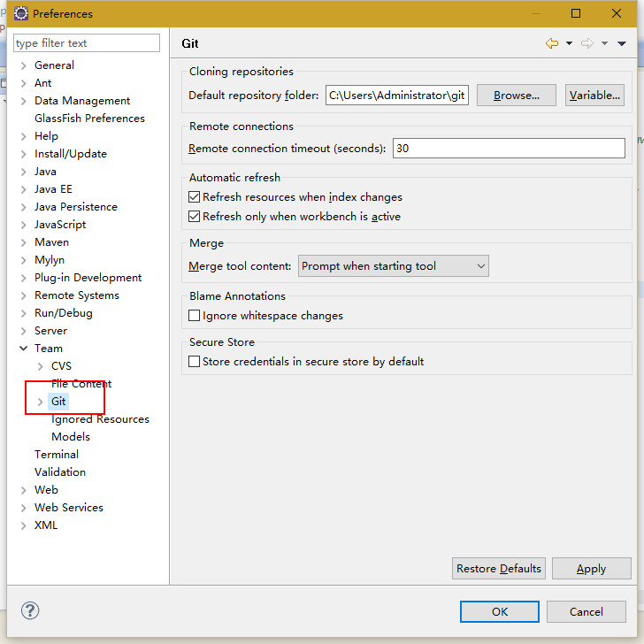Select Terminal preferences
Viewport: 644px width, 644px height.
pos(57,455)
